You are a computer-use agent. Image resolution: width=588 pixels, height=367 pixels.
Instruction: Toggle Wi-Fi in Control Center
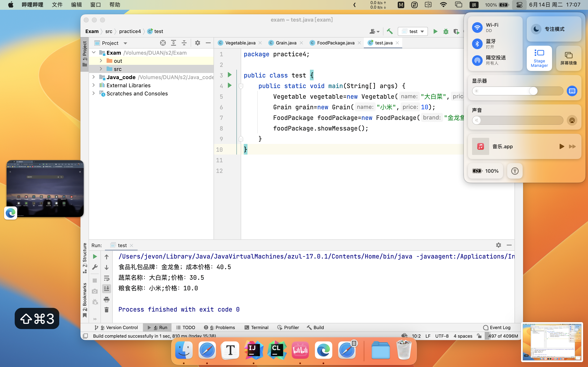point(477,28)
